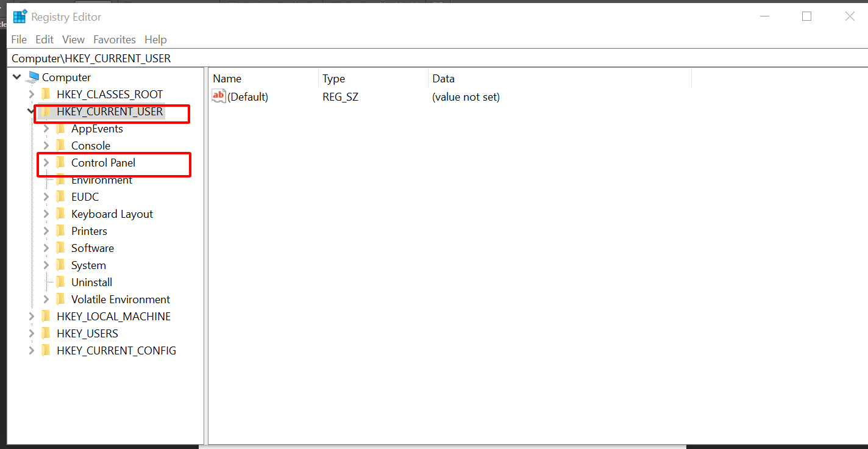Expand the HKEY_LOCAL_MACHINE chevron

click(x=32, y=317)
